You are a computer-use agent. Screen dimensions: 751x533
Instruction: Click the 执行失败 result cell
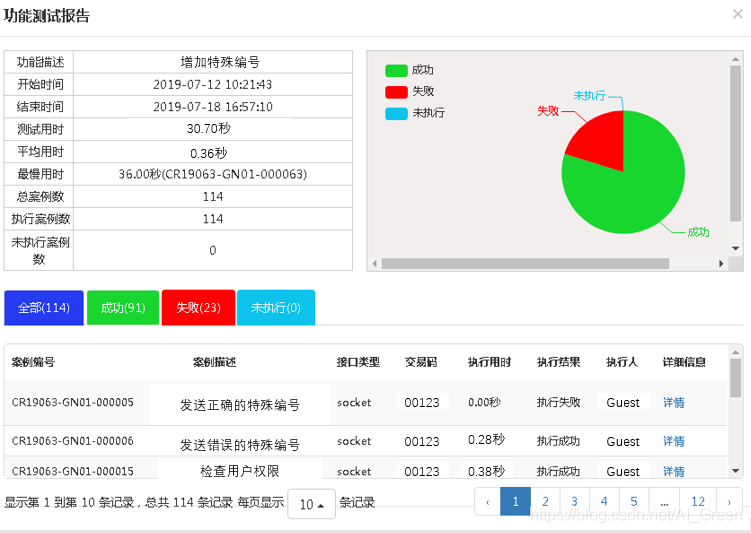558,402
